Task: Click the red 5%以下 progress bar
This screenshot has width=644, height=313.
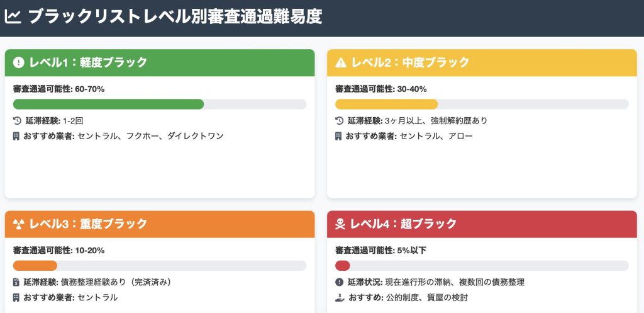Action: [x=343, y=266]
